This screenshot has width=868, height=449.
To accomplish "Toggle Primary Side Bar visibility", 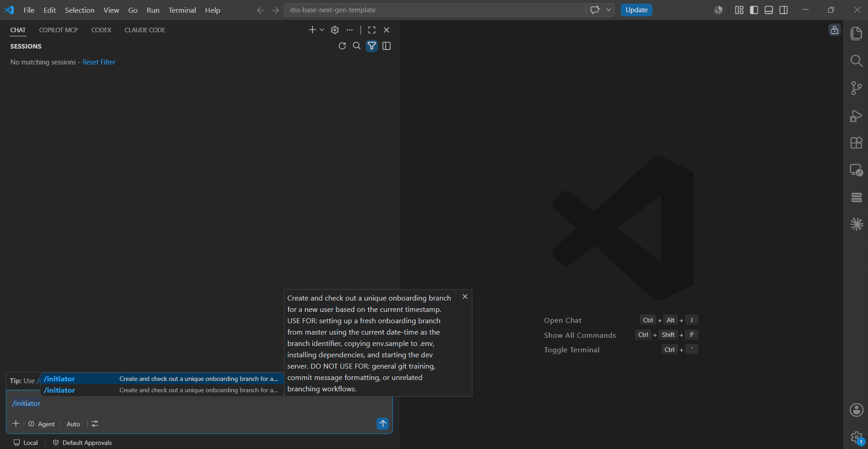I will pos(754,10).
